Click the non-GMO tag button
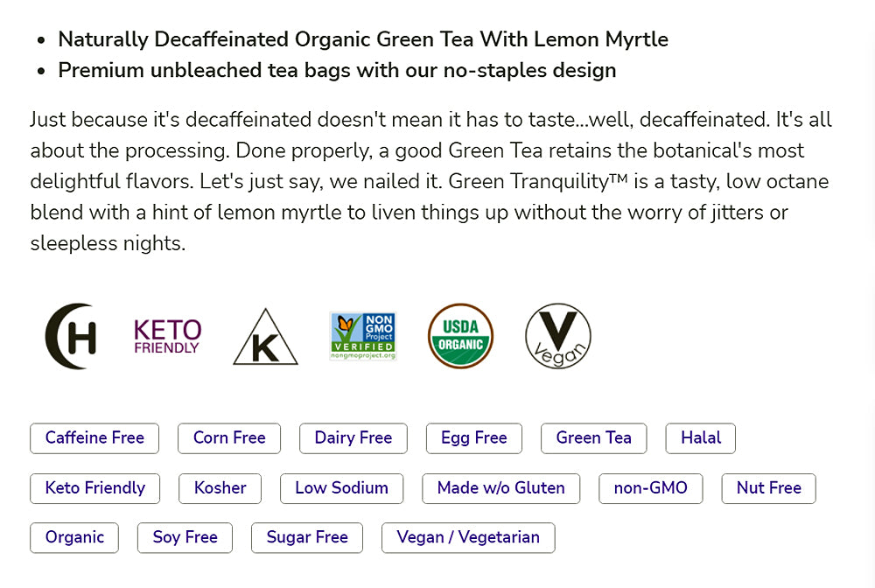This screenshot has width=875, height=588. (x=651, y=488)
